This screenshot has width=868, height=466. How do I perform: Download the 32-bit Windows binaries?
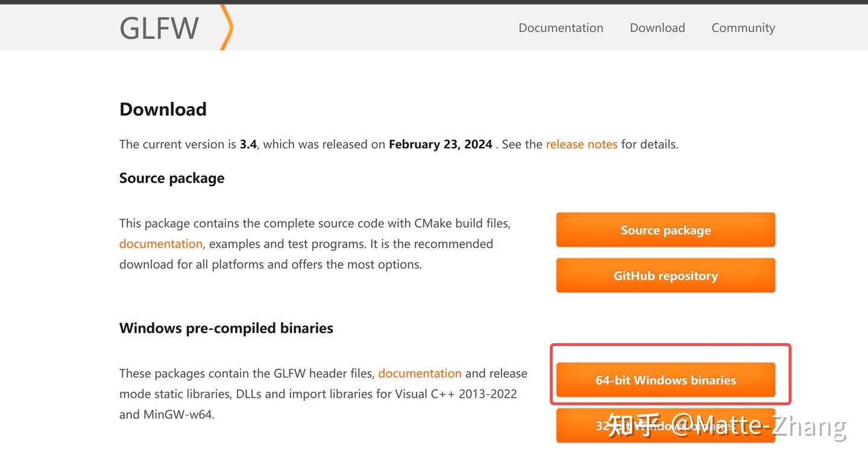coord(665,426)
